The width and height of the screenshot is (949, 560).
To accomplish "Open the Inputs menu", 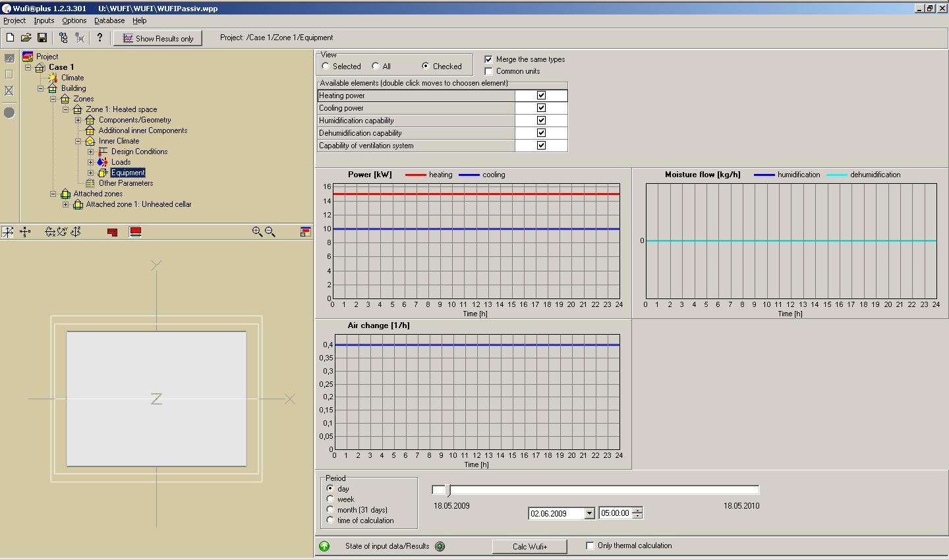I will pyautogui.click(x=44, y=20).
